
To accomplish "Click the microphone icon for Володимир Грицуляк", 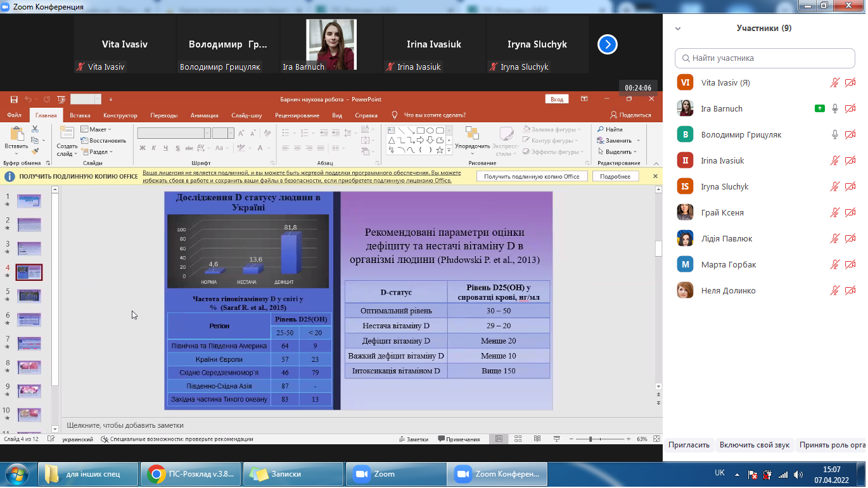I will click(x=835, y=135).
